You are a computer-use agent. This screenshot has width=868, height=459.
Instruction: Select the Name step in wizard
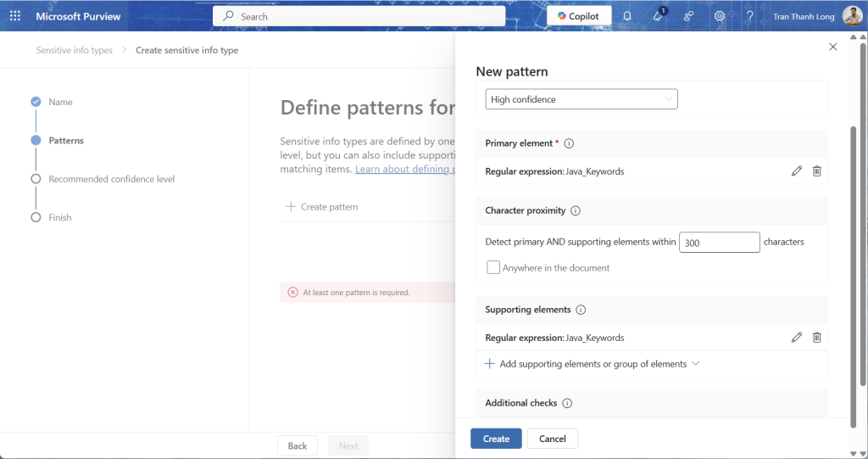pyautogui.click(x=60, y=102)
